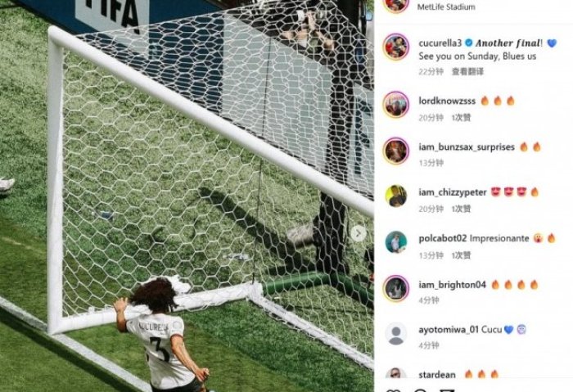Viewport: 573px width, 392px height.
Task: Open the iam_brighton04 username link
Action: click(x=452, y=285)
